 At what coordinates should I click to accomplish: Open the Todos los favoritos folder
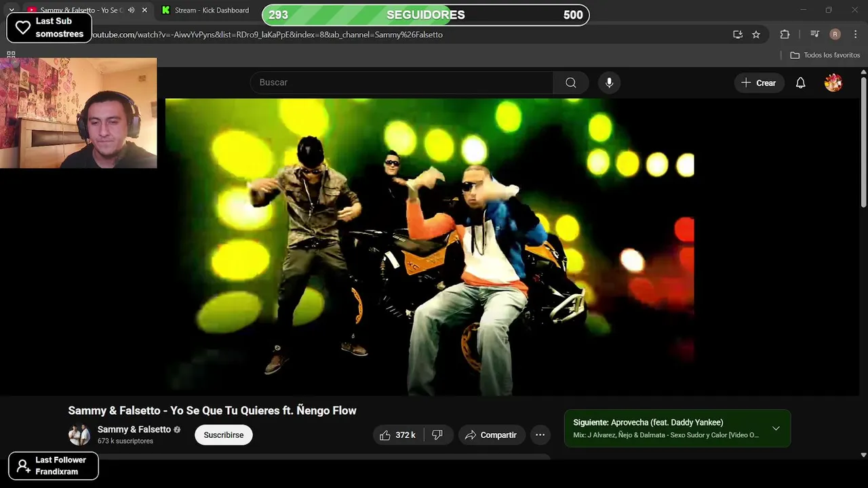pos(825,55)
